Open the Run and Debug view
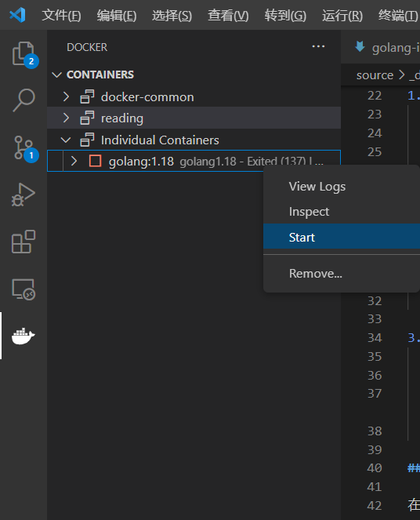420x520 pixels. pos(24,195)
